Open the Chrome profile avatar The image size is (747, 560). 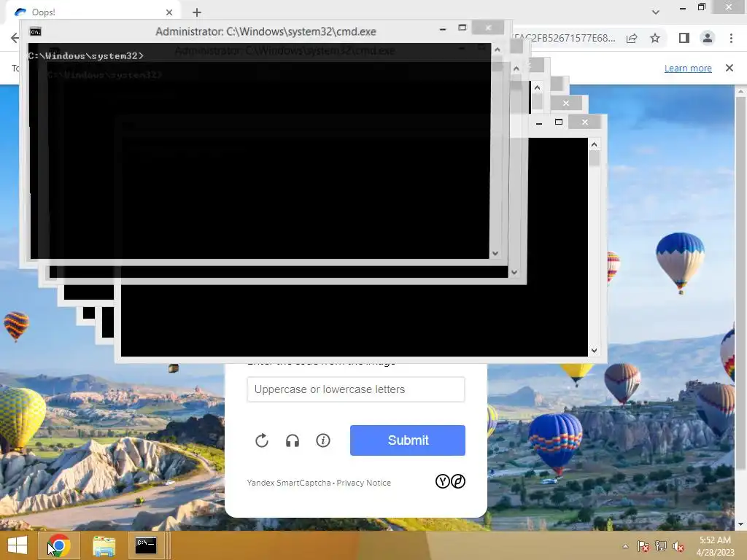click(708, 38)
